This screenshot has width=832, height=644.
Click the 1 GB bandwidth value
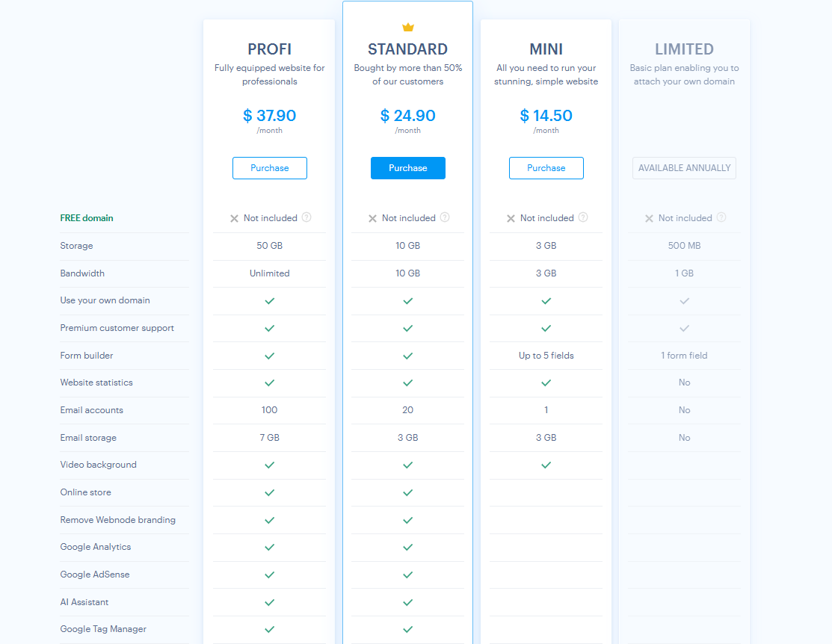click(x=685, y=273)
